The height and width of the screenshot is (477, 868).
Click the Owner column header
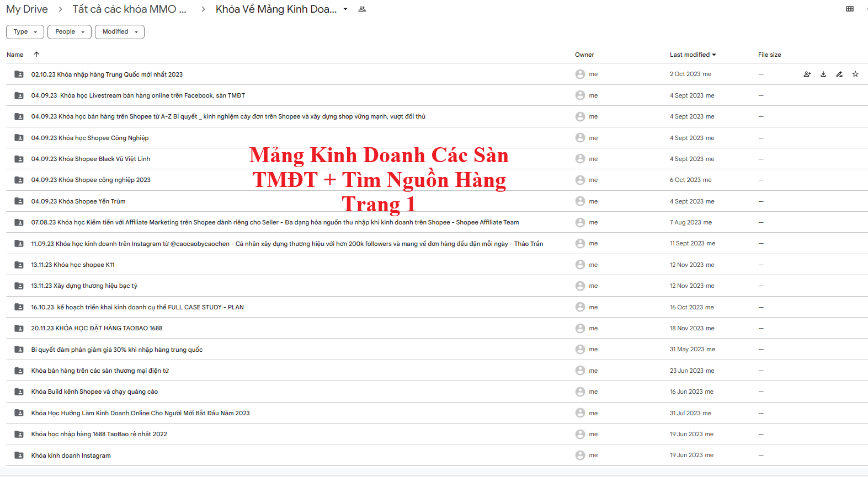click(x=584, y=55)
